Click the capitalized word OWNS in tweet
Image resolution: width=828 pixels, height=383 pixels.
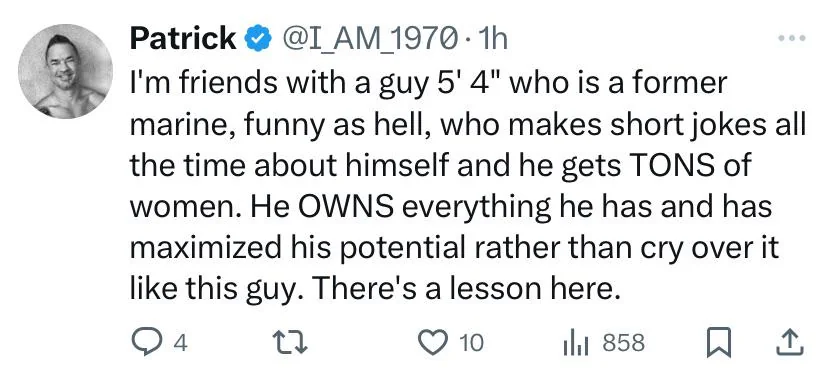[x=346, y=206]
